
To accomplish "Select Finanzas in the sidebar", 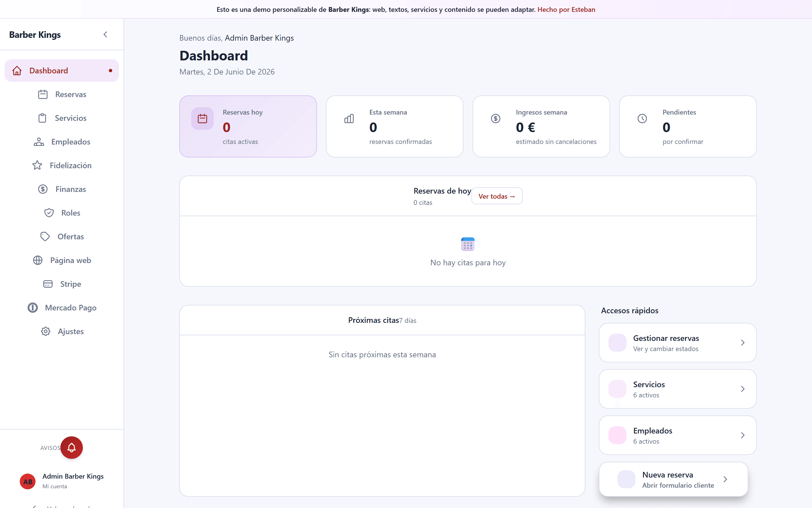I will pos(71,189).
